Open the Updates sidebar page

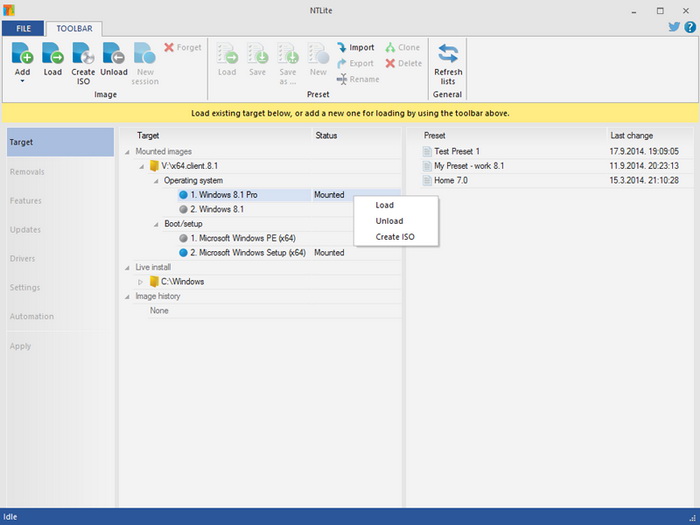[60, 229]
